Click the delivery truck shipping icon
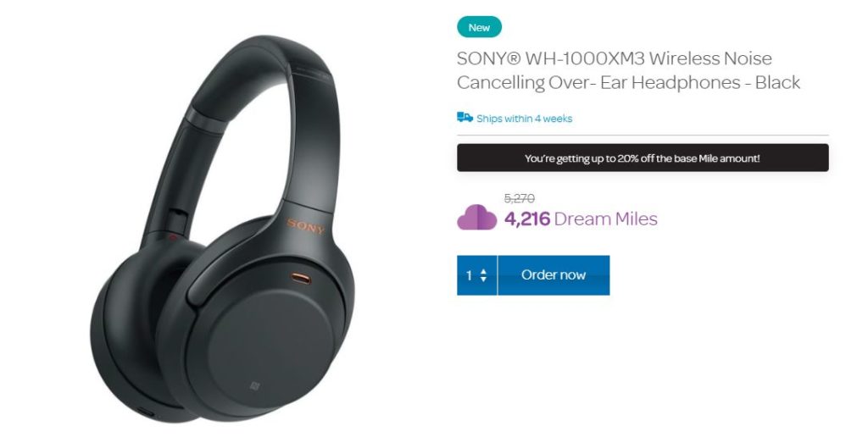The width and height of the screenshot is (868, 443). tap(465, 117)
